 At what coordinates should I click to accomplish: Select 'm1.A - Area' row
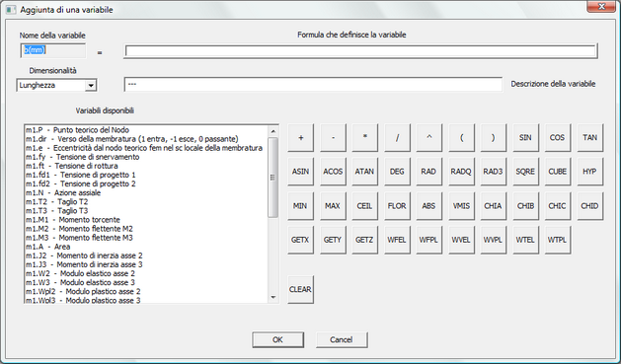(x=146, y=247)
